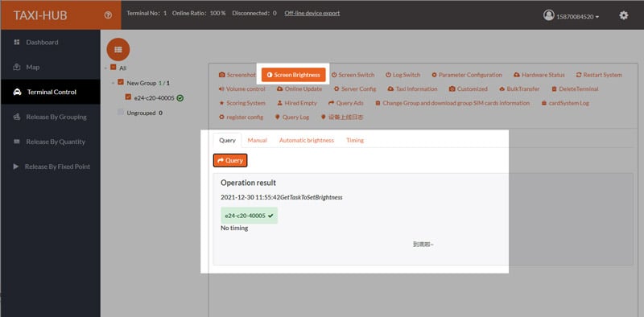Viewport: 644px width, 317px height.
Task: Switch to the Query tab
Action: [227, 141]
